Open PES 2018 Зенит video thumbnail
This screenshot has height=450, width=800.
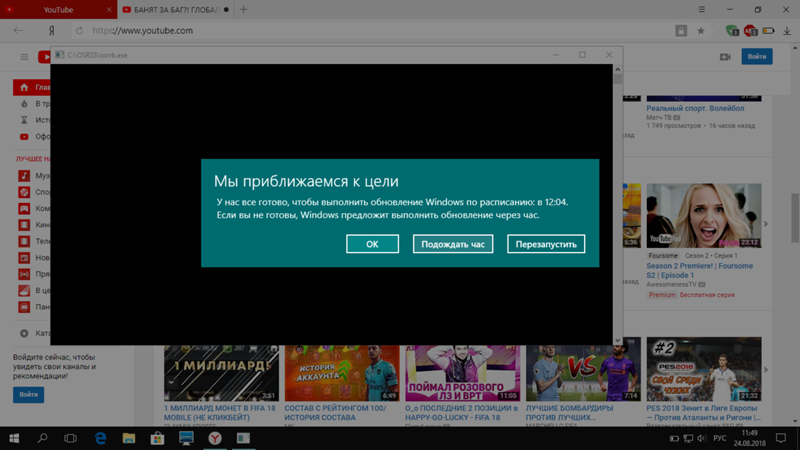704,369
